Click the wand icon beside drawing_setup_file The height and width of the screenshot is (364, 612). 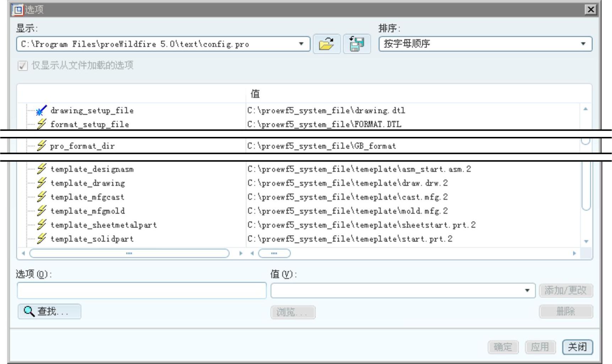[41, 110]
